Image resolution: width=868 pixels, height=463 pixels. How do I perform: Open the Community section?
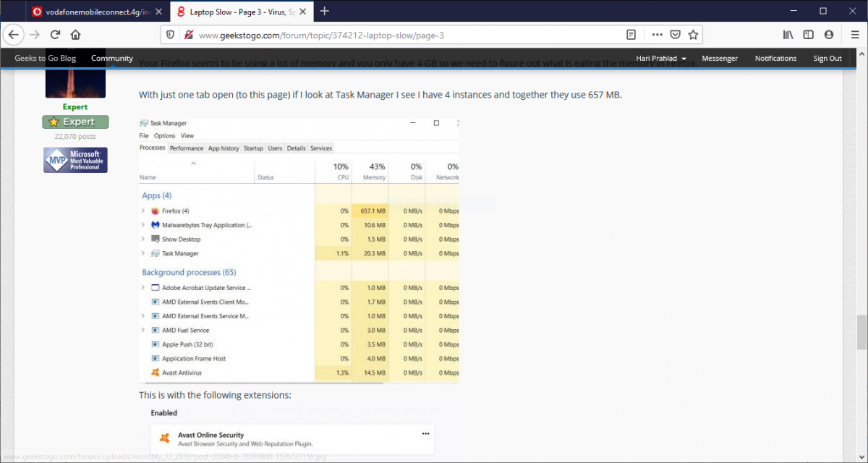click(x=112, y=59)
